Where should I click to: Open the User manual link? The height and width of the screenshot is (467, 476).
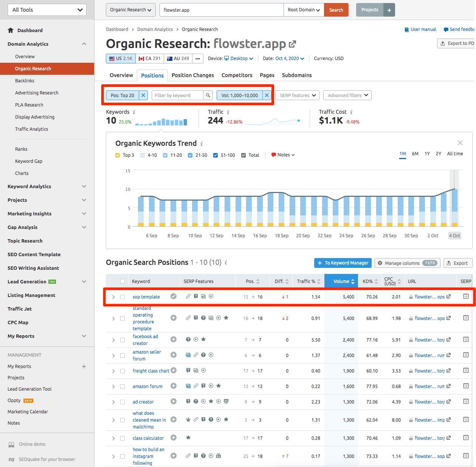click(x=420, y=29)
